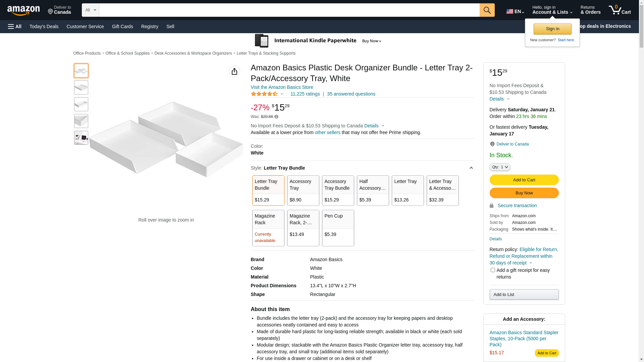Click the magnifying glass search button
Screen dimensions: 644x362
487,10
